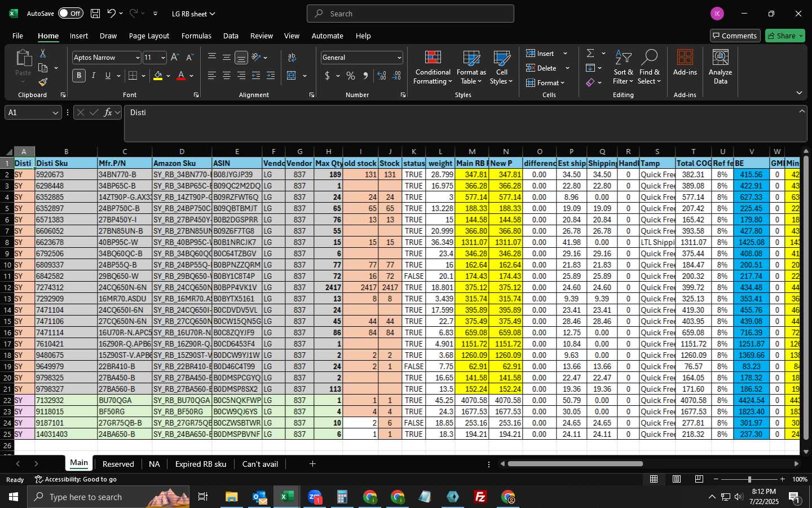
Task: Expand the Name Box dropdown
Action: tap(55, 113)
